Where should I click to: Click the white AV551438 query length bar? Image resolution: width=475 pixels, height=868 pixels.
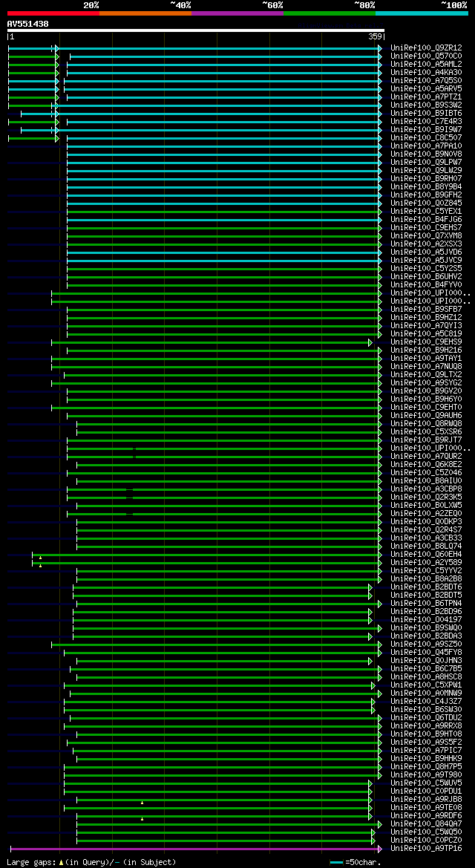click(195, 30)
